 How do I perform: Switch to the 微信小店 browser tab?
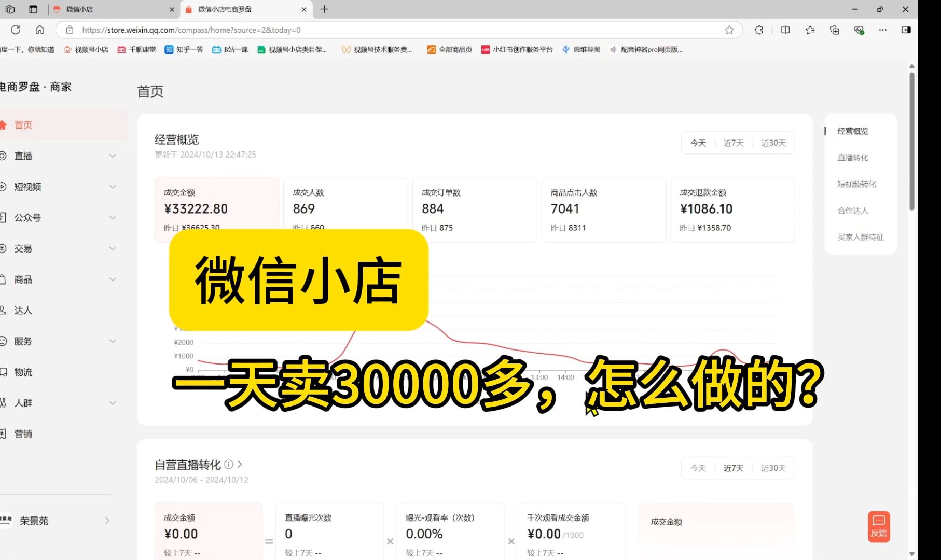[x=114, y=9]
